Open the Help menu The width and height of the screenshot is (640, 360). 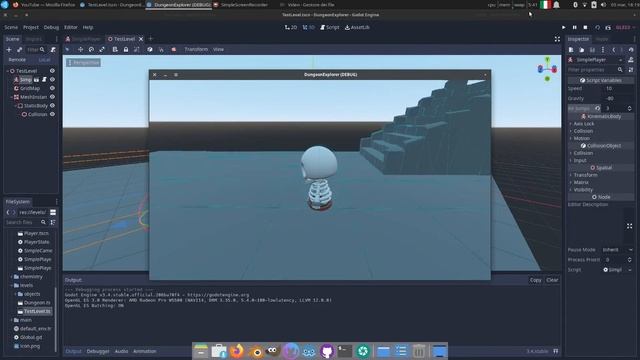pyautogui.click(x=88, y=27)
